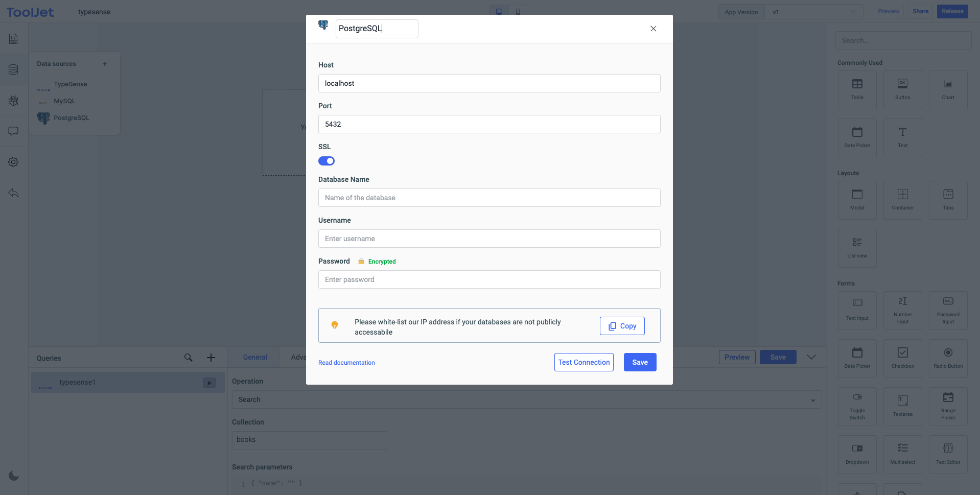Click the search queries magnifier icon
This screenshot has width=980, height=495.
[189, 358]
